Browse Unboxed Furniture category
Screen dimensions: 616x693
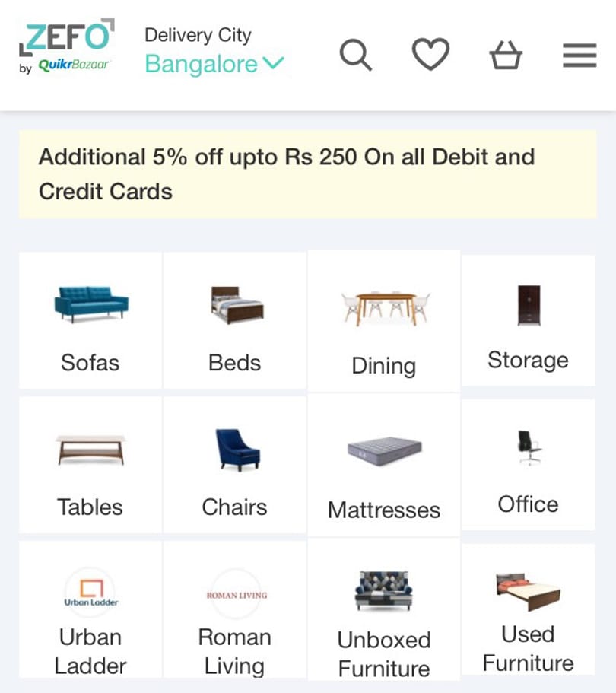click(x=384, y=609)
